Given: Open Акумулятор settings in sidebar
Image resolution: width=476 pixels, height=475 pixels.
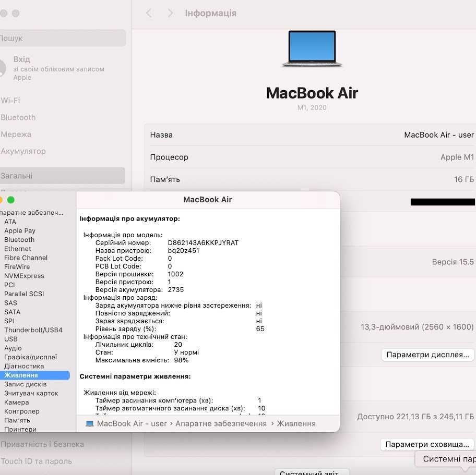Looking at the screenshot, I should 23,151.
